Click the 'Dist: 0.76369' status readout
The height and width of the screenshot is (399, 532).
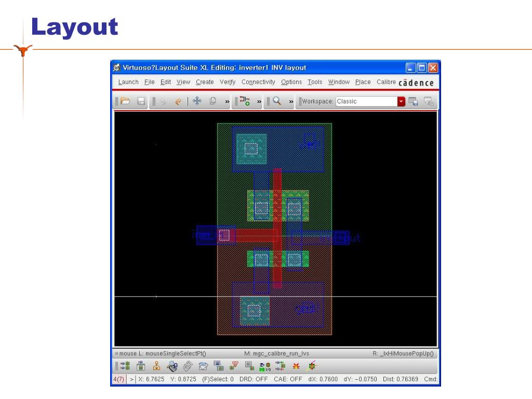401,379
